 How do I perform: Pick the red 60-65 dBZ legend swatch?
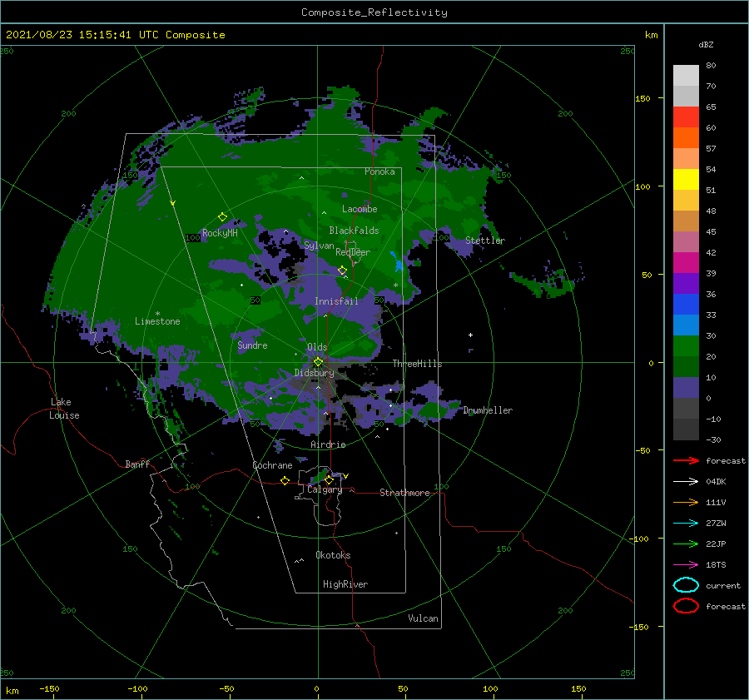[x=686, y=117]
